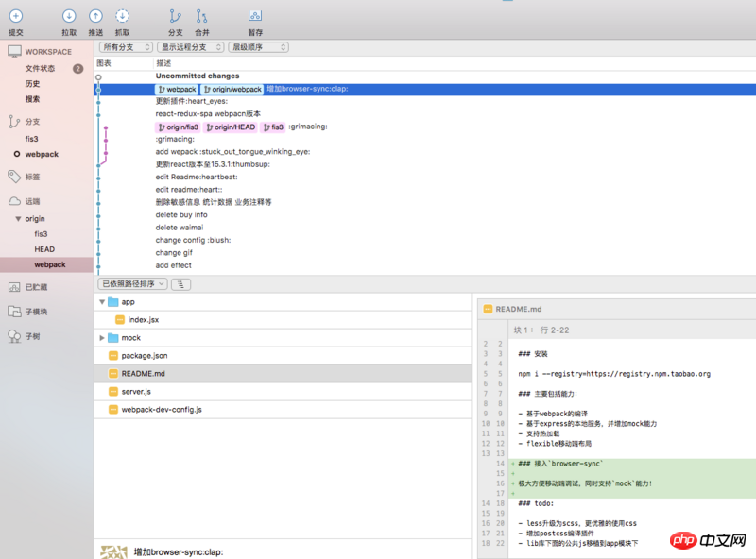
Task: Click the modified icon beside webpack-dev-config.js
Action: (x=113, y=410)
